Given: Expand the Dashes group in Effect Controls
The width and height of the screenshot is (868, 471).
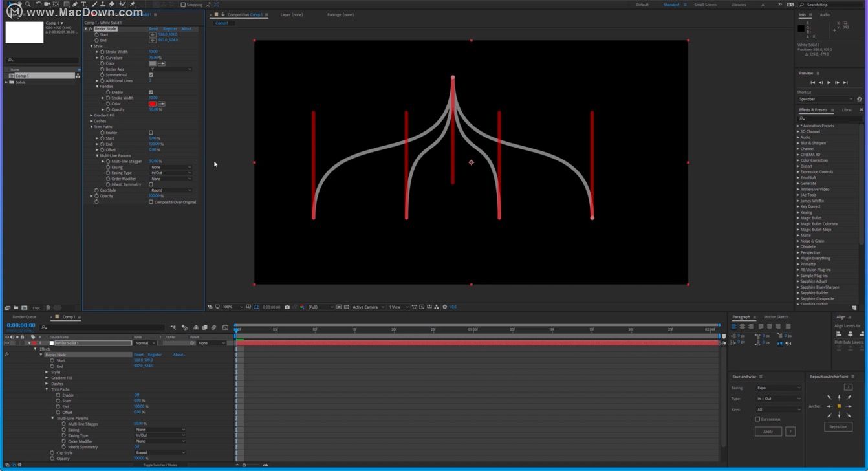Looking at the screenshot, I should click(91, 121).
